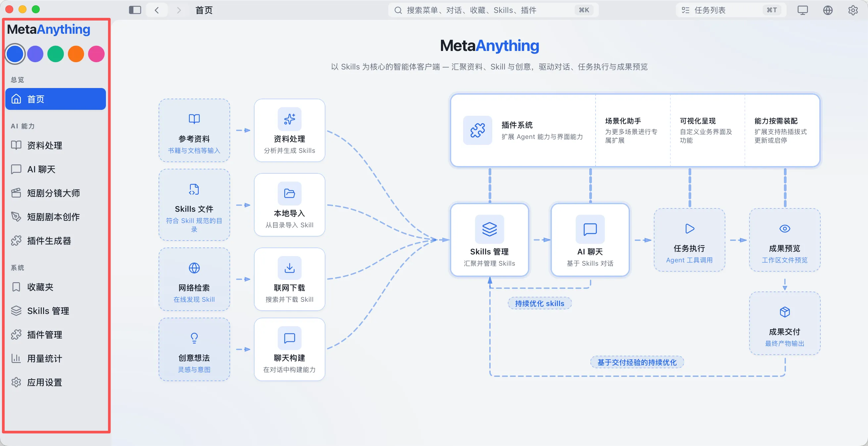This screenshot has height=446, width=868.
Task: Open 应用设置 in the sidebar
Action: point(56,382)
